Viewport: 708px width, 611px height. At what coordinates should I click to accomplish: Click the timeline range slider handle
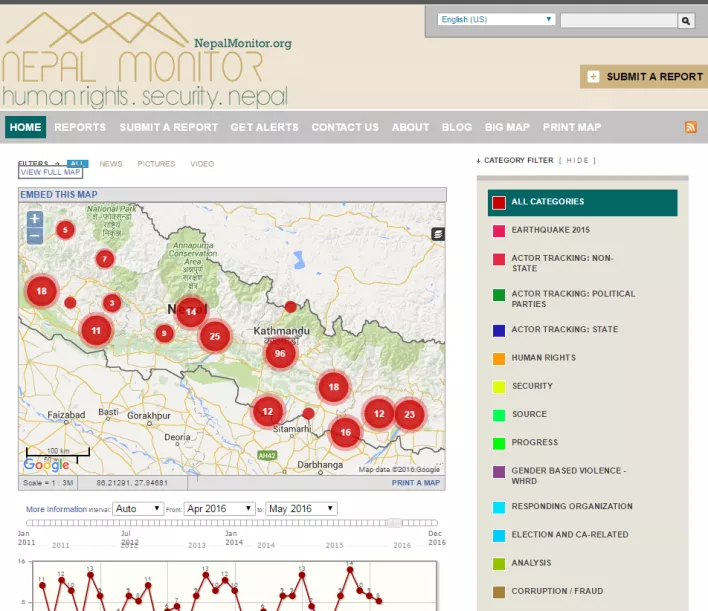point(396,523)
